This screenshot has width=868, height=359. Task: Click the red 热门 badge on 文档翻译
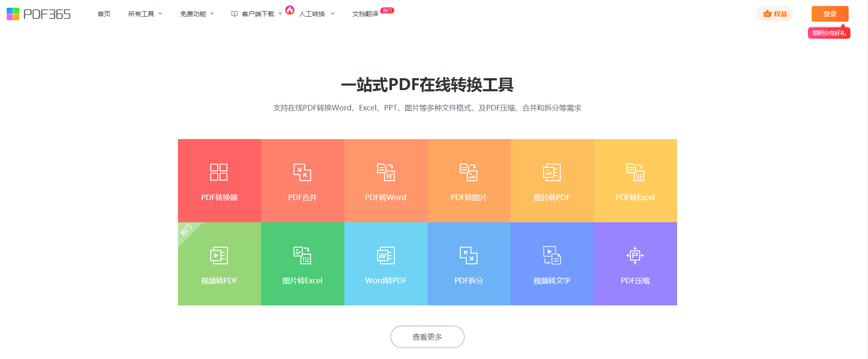(387, 10)
